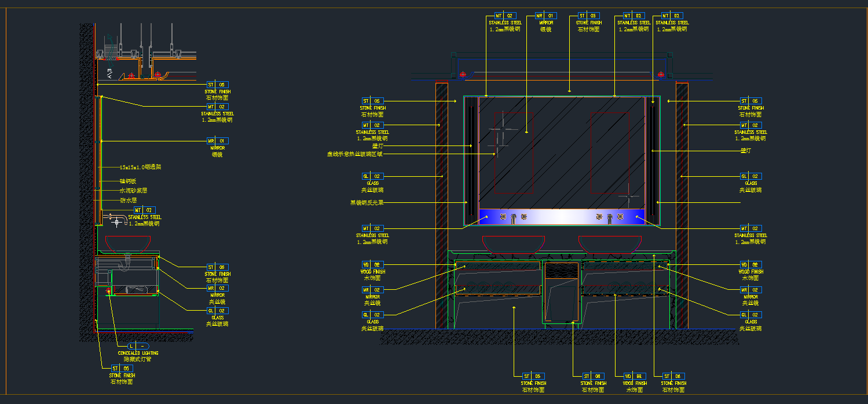
Task: Select the 防水层 waterproof layer label
Action: [128, 200]
